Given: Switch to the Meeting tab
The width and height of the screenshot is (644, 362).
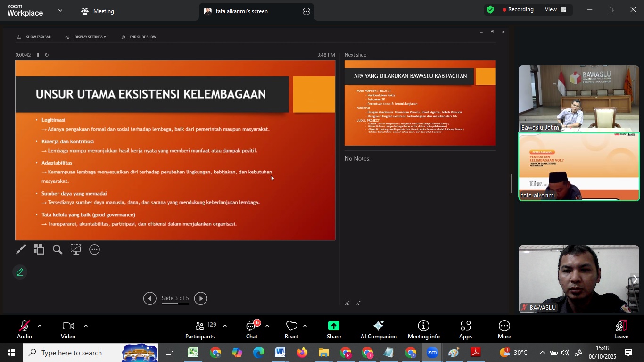Looking at the screenshot, I should pyautogui.click(x=98, y=11).
